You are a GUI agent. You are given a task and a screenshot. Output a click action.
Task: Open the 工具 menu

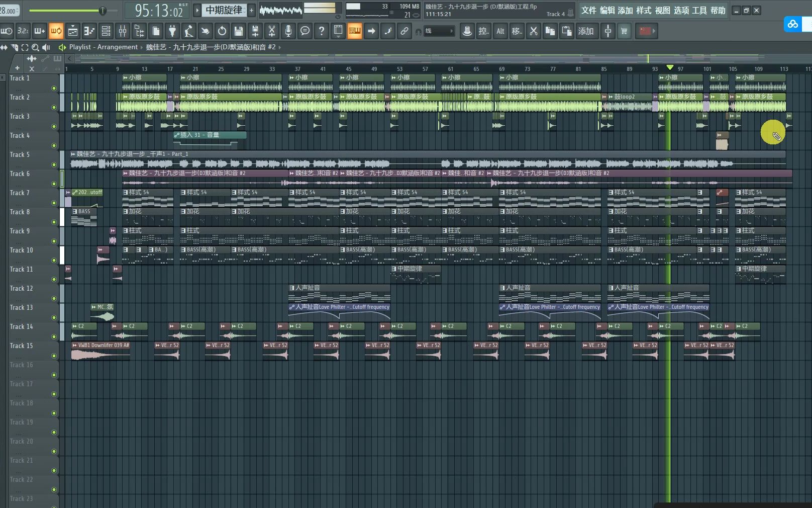point(699,10)
